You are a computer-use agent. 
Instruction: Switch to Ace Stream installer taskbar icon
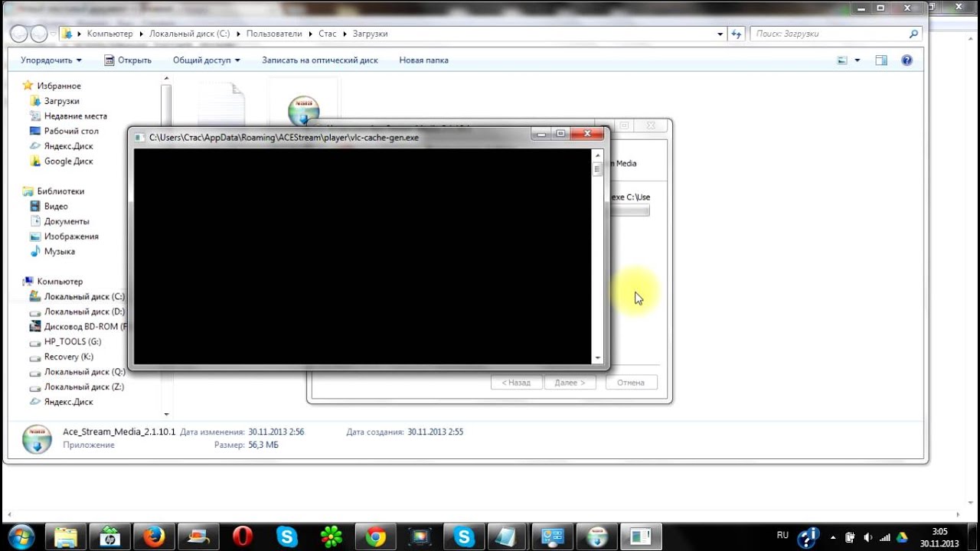[x=596, y=536]
